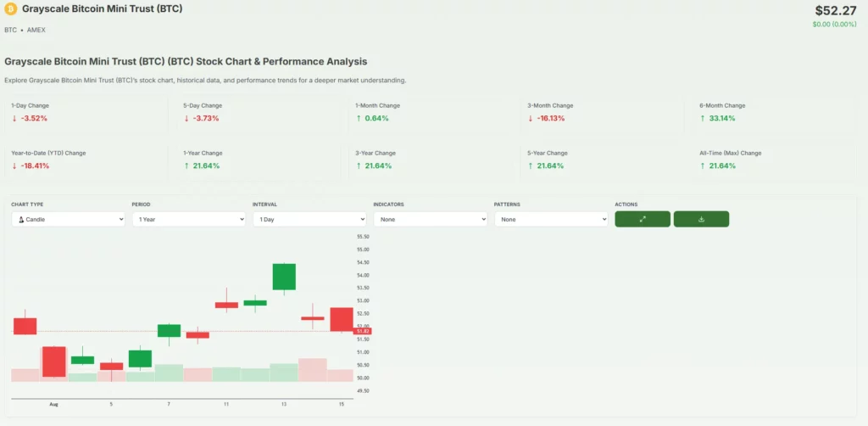
Task: Click the orange Bitcoin logo icon
Action: click(x=11, y=9)
